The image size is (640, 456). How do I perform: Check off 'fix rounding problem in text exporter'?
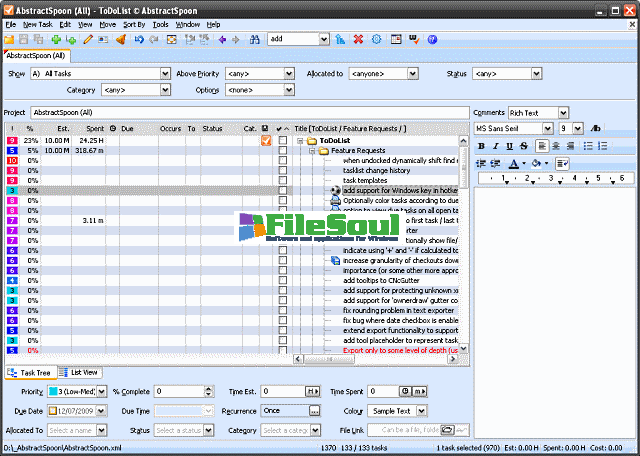pos(282,310)
